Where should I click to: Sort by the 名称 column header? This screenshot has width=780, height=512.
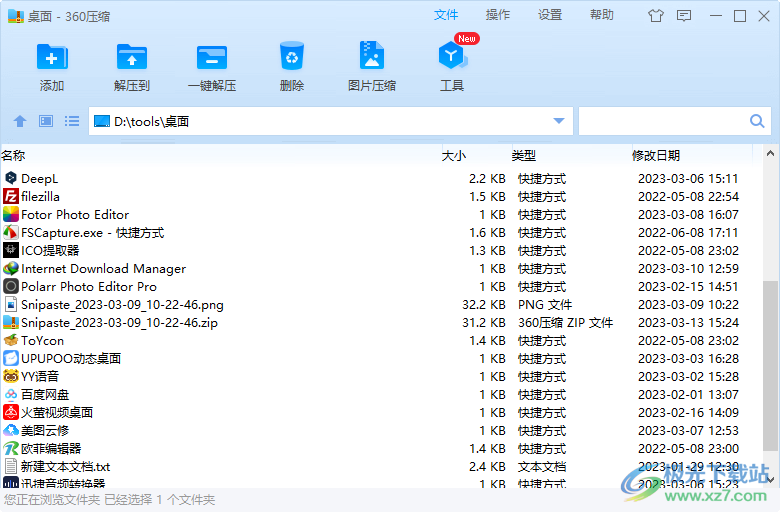tap(13, 156)
